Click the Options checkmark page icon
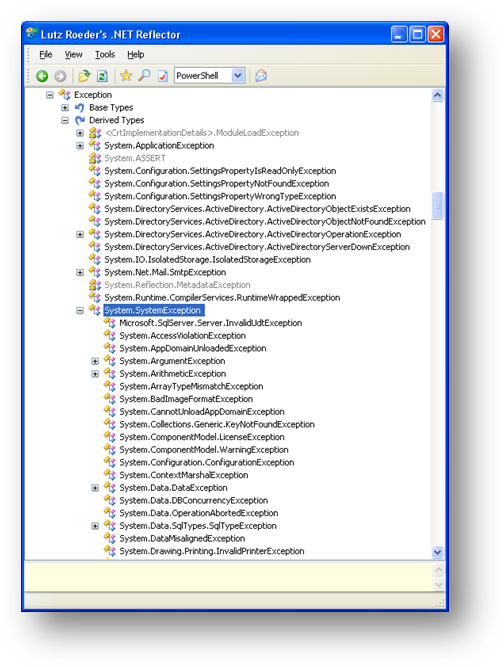This screenshot has width=504, height=667. [x=163, y=76]
